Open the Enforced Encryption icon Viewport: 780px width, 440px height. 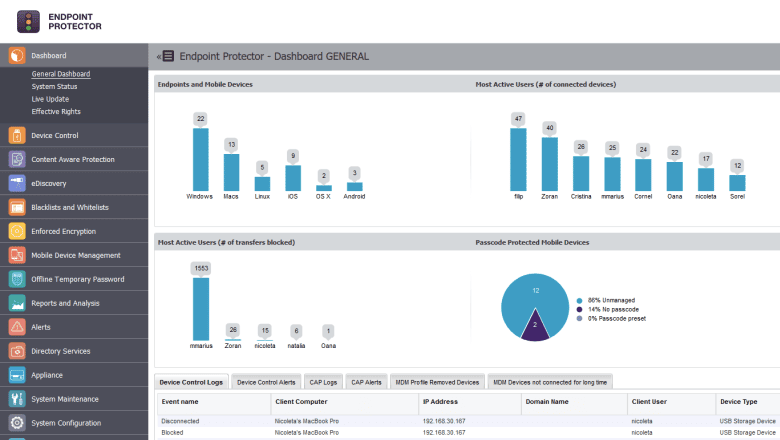click(x=17, y=231)
